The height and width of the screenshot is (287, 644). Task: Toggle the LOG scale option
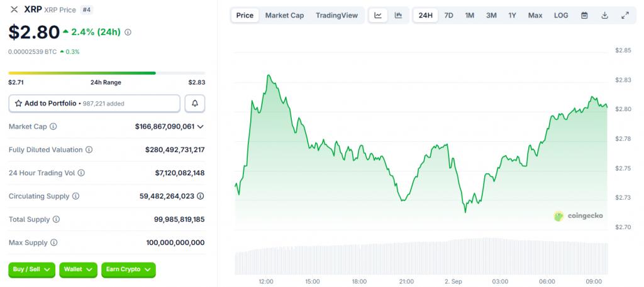click(x=561, y=15)
